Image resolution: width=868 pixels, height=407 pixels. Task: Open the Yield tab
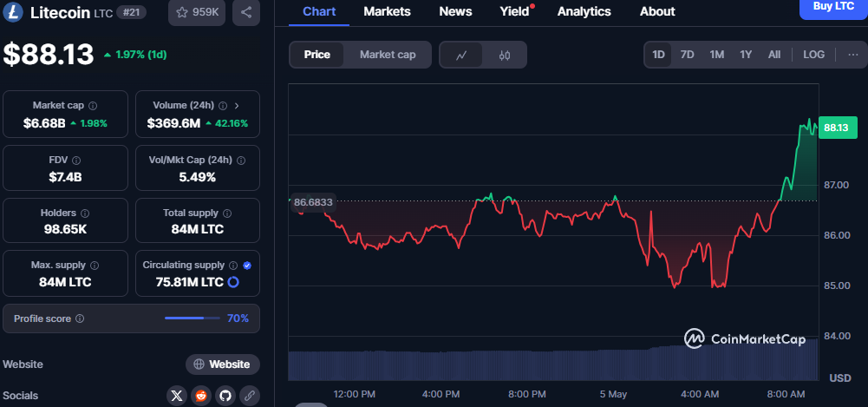pos(515,11)
